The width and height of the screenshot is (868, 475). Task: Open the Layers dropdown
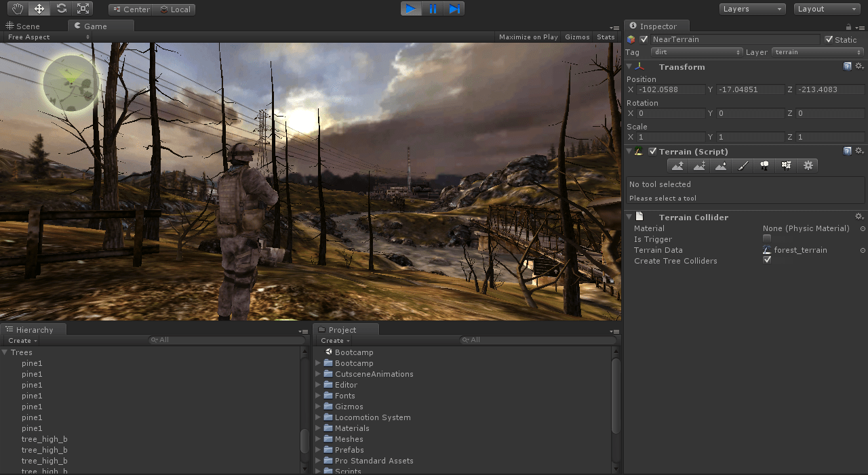click(x=752, y=9)
